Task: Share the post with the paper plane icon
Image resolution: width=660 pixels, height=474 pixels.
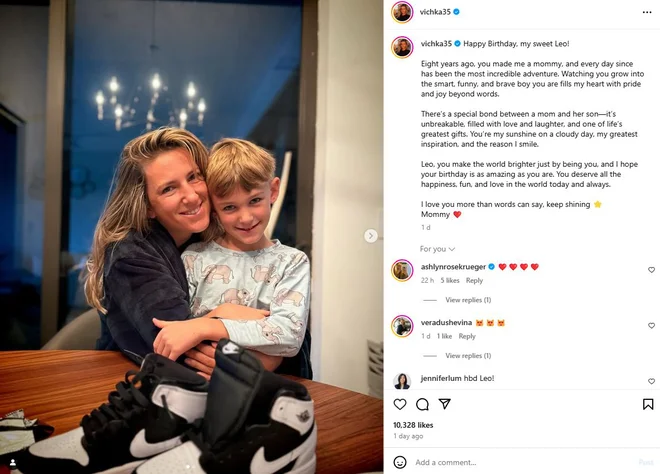Action: coord(444,404)
